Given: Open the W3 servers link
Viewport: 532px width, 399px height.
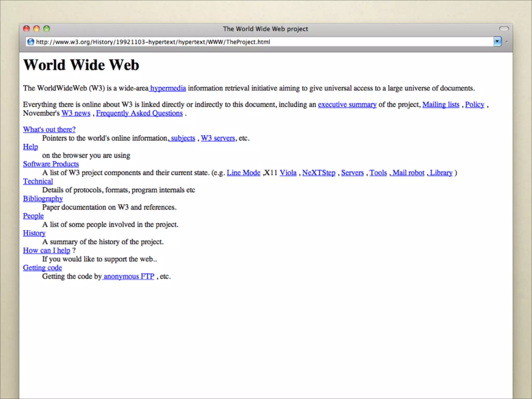Looking at the screenshot, I should [218, 138].
